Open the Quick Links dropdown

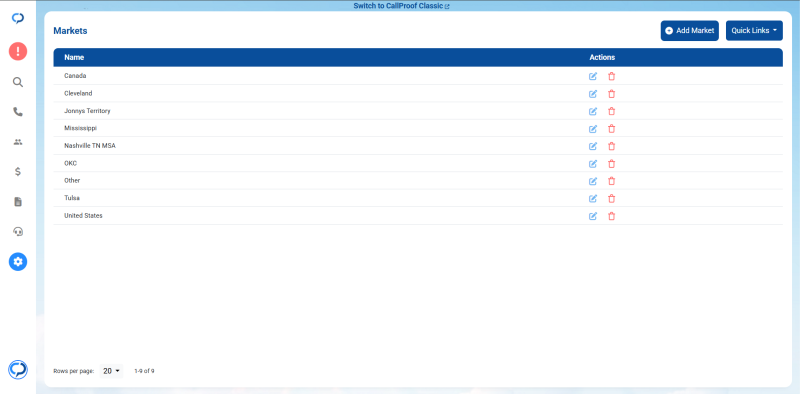[754, 31]
